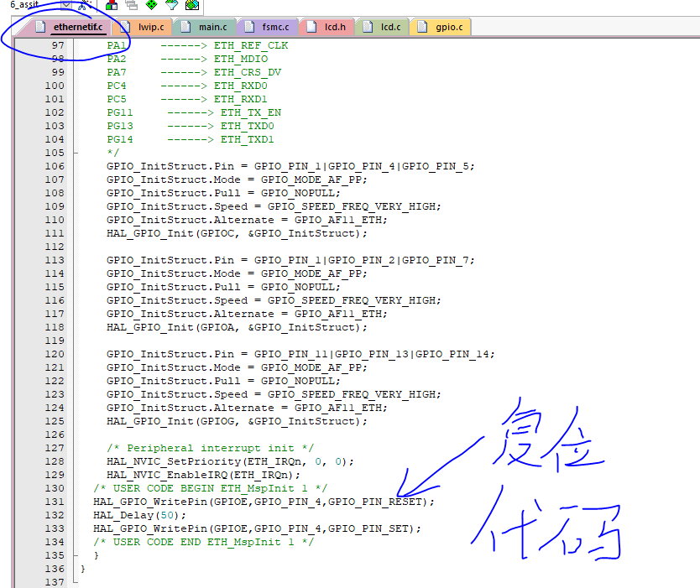Screen dimensions: 700x588
Task: Click the Manage Multi-Project Workspace icon
Action: click(x=132, y=5)
